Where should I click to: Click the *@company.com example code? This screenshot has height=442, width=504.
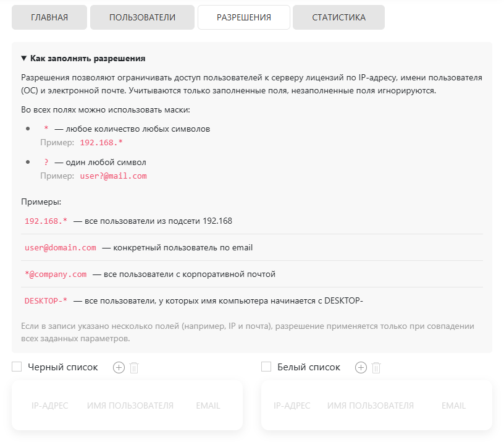tap(56, 274)
